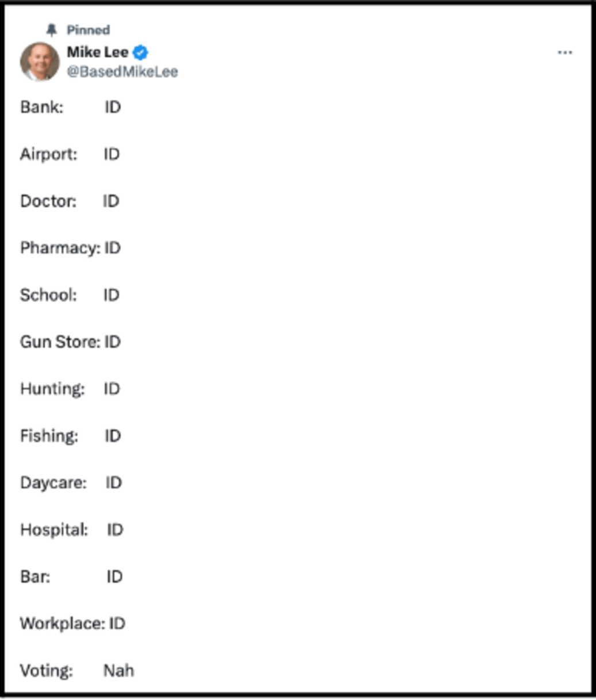Click the 'Bank: ID' line
Viewport: 596px width, 700px height.
tap(70, 107)
